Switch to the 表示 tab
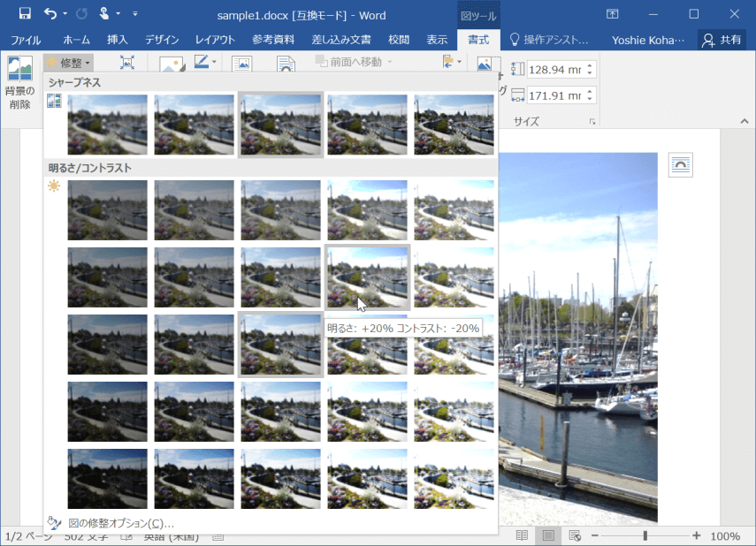756x546 pixels. [x=437, y=40]
